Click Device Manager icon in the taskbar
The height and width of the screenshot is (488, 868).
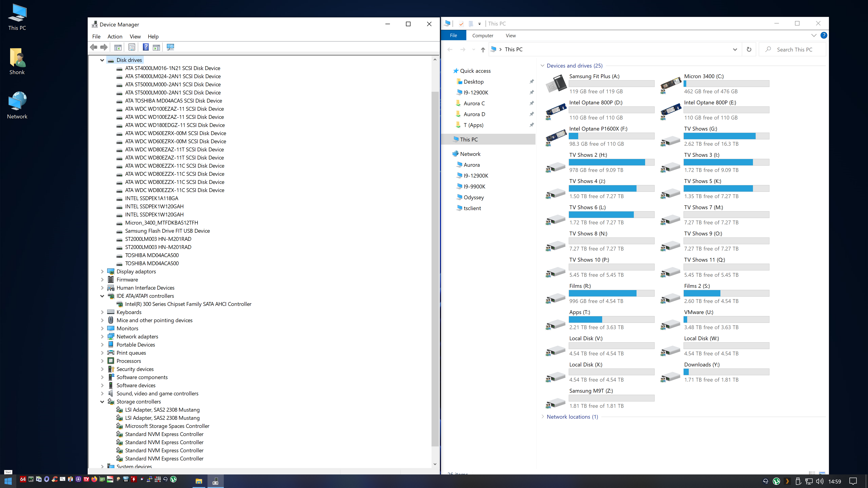coord(215,481)
